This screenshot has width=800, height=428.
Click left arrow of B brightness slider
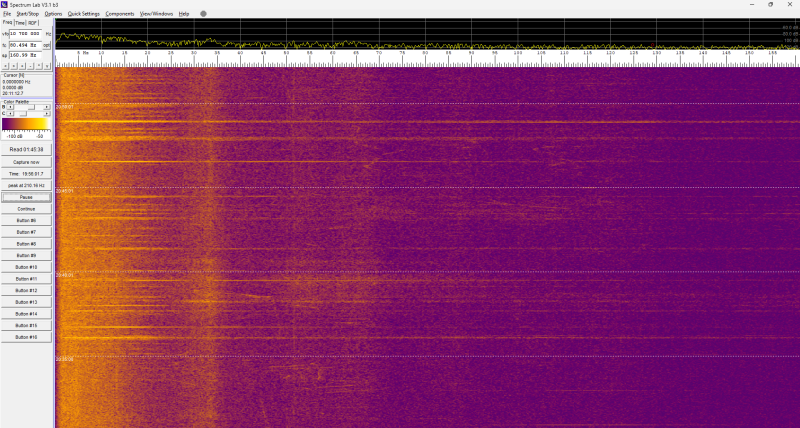[10, 107]
